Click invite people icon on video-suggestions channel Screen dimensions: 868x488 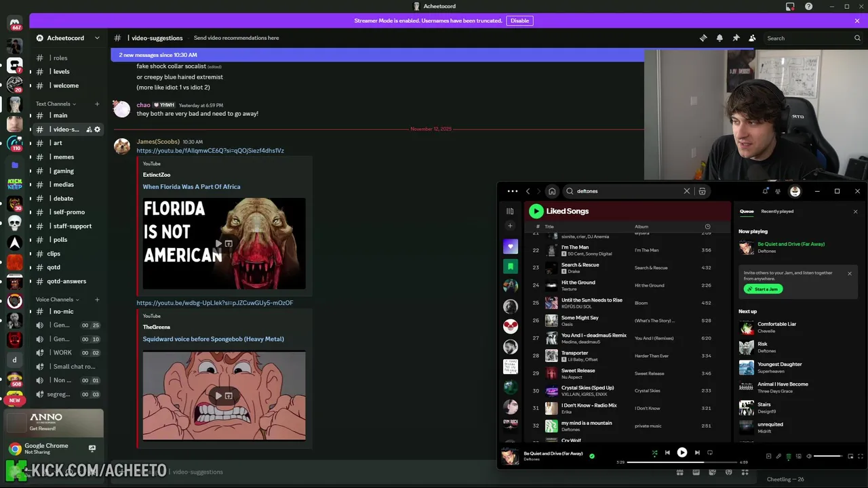(x=89, y=129)
